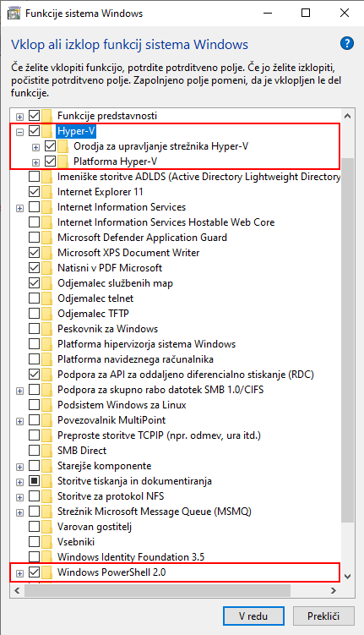
Task: Select the Platforma Hyper-V folder icon
Action: point(62,161)
